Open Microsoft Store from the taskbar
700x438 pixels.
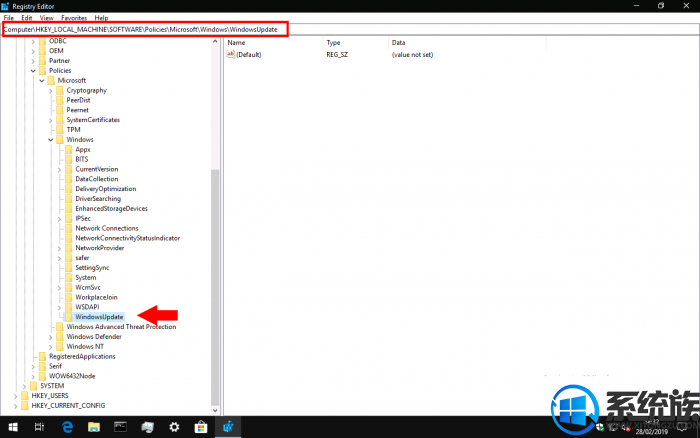(x=201, y=427)
